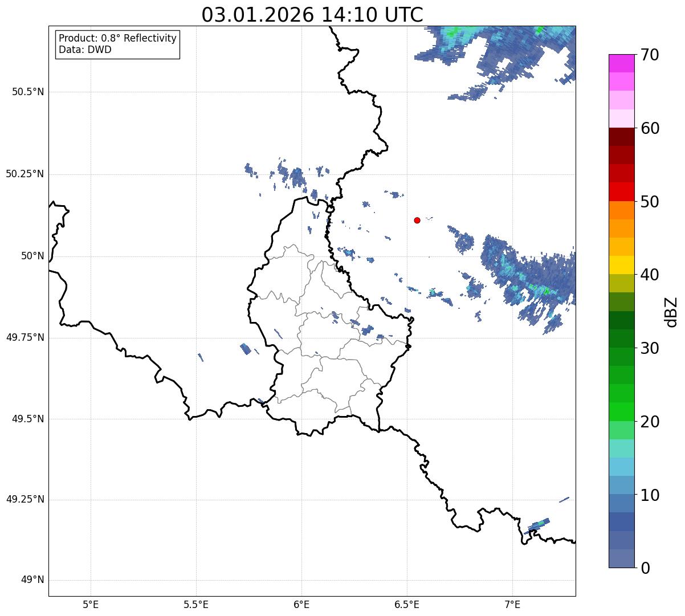Click the 6°E longitude label

click(301, 605)
